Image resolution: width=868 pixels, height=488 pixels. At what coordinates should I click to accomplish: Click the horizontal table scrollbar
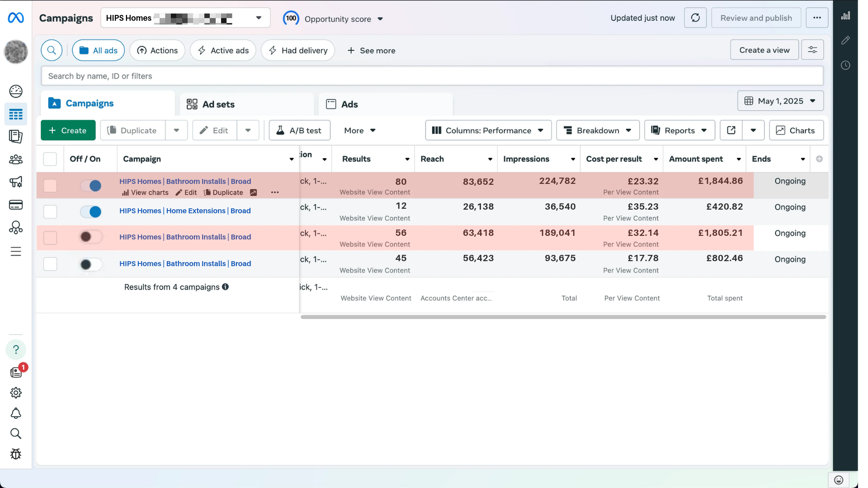coord(563,317)
